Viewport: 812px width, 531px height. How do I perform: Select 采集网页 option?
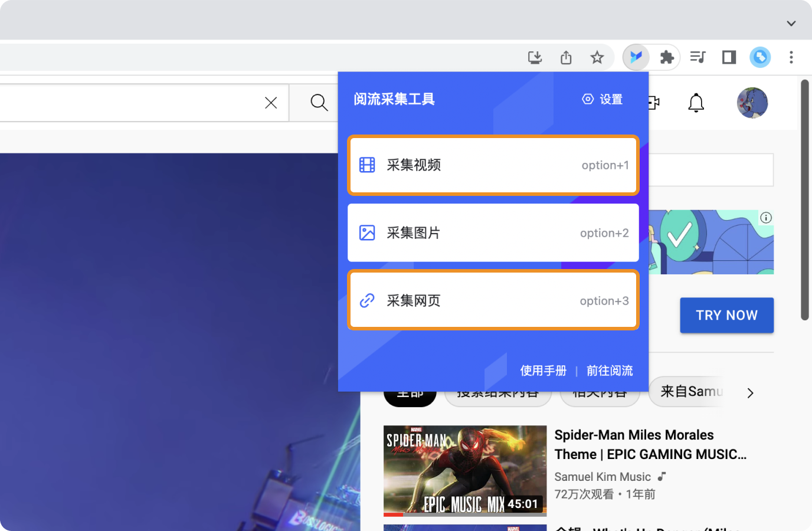[493, 300]
